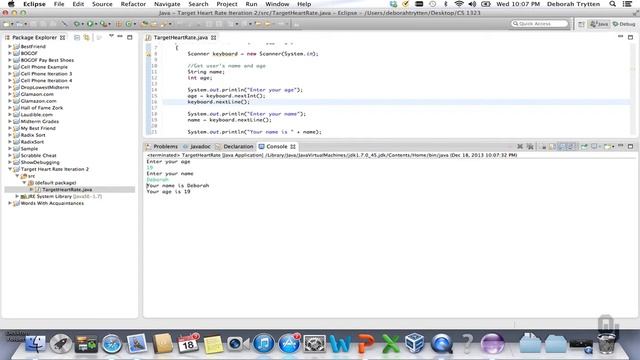Collapse Target Heart Rate Iteration 2 project
This screenshot has height=360, width=640.
10,169
